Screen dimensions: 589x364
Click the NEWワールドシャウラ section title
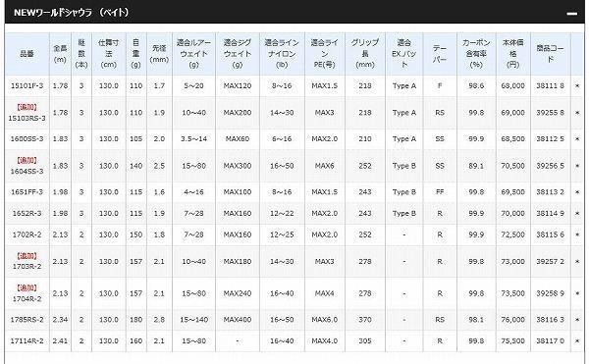point(72,13)
